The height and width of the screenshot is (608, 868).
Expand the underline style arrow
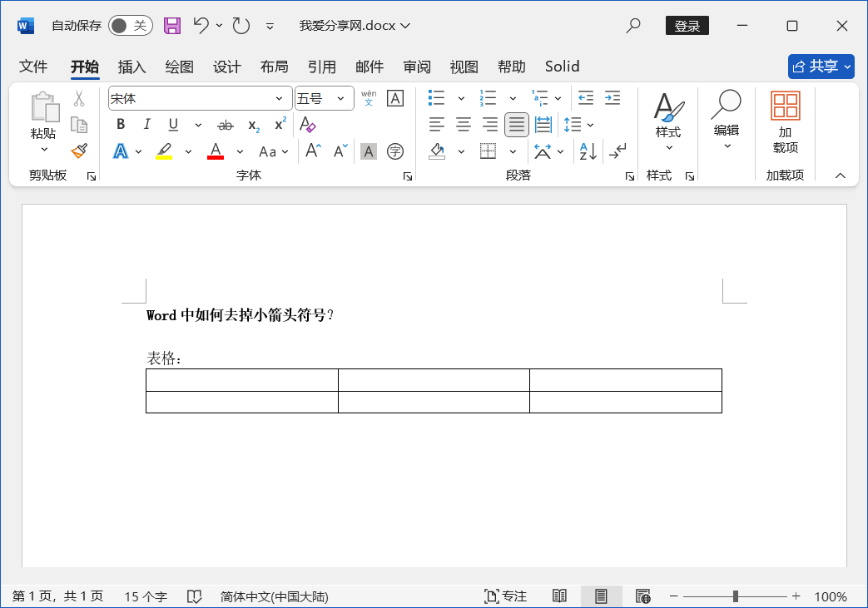click(x=198, y=125)
